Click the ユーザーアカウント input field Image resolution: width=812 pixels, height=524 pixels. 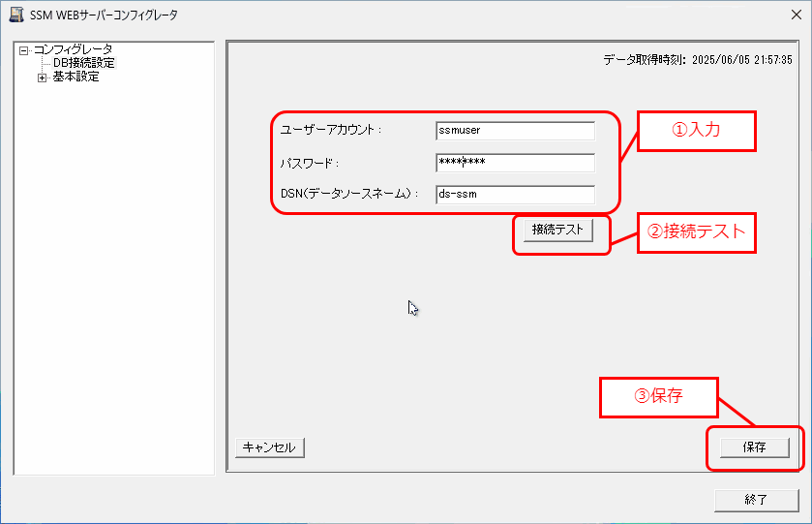point(515,131)
